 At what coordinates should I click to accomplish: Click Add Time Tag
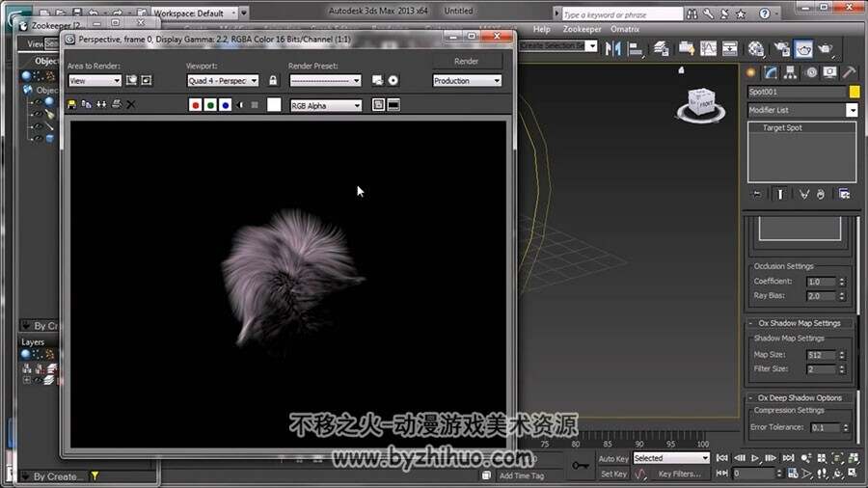[x=522, y=475]
